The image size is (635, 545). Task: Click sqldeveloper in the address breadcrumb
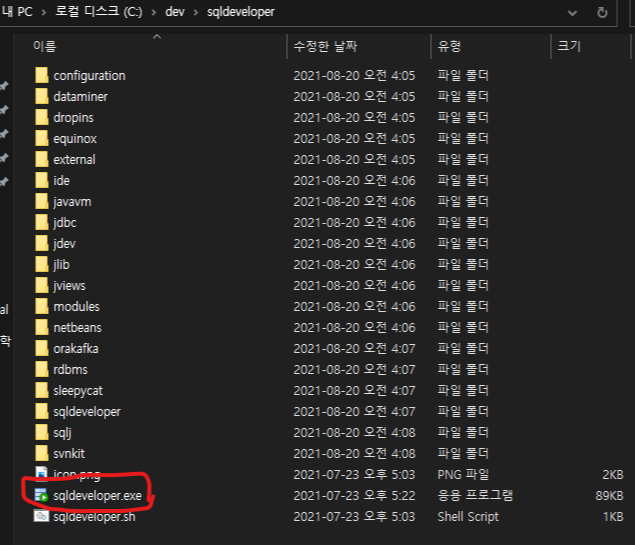pos(241,12)
